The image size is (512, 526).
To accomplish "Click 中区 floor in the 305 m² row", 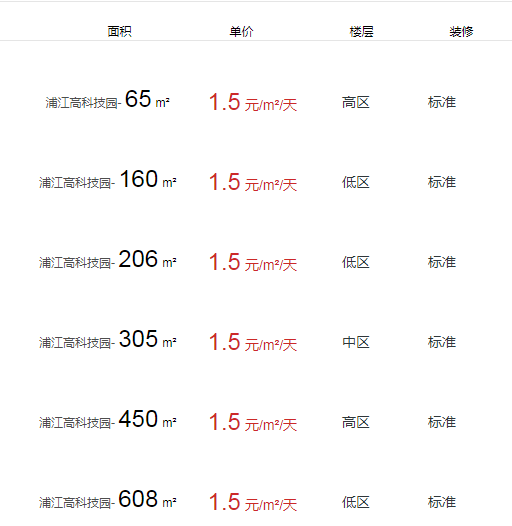I will click(356, 342).
